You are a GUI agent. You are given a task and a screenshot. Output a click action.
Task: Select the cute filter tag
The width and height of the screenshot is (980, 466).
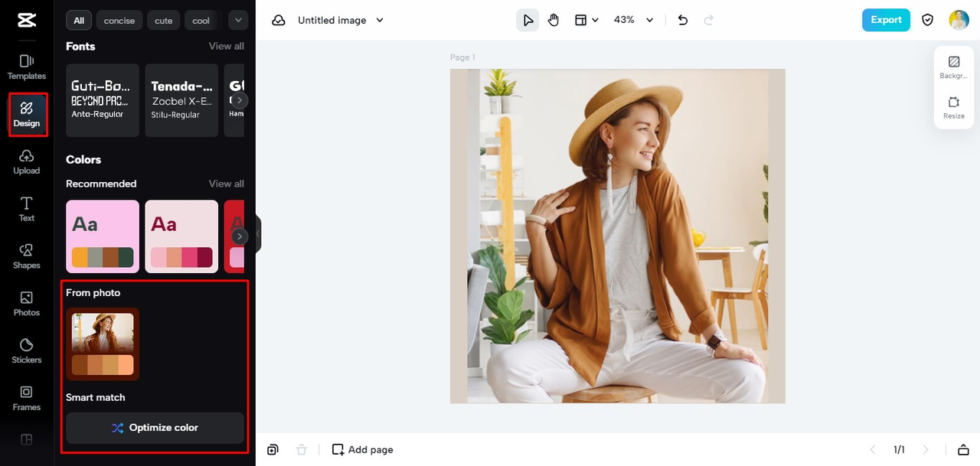tap(164, 21)
